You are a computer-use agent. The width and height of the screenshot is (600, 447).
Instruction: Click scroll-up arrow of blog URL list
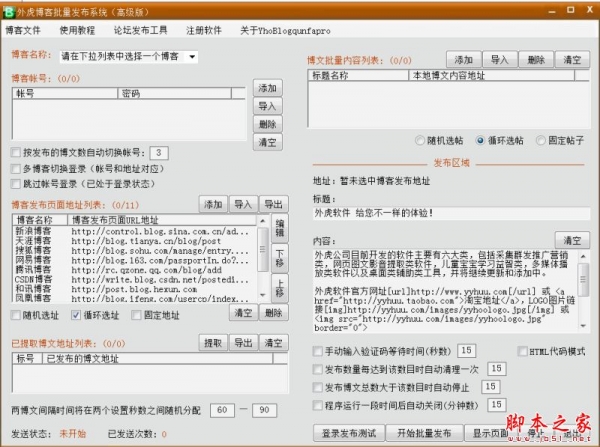pos(262,221)
